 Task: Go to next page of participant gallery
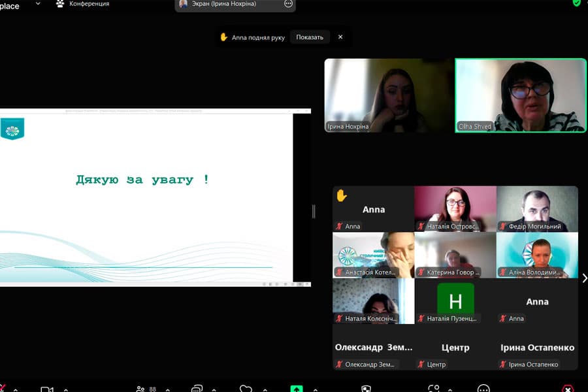(x=583, y=278)
